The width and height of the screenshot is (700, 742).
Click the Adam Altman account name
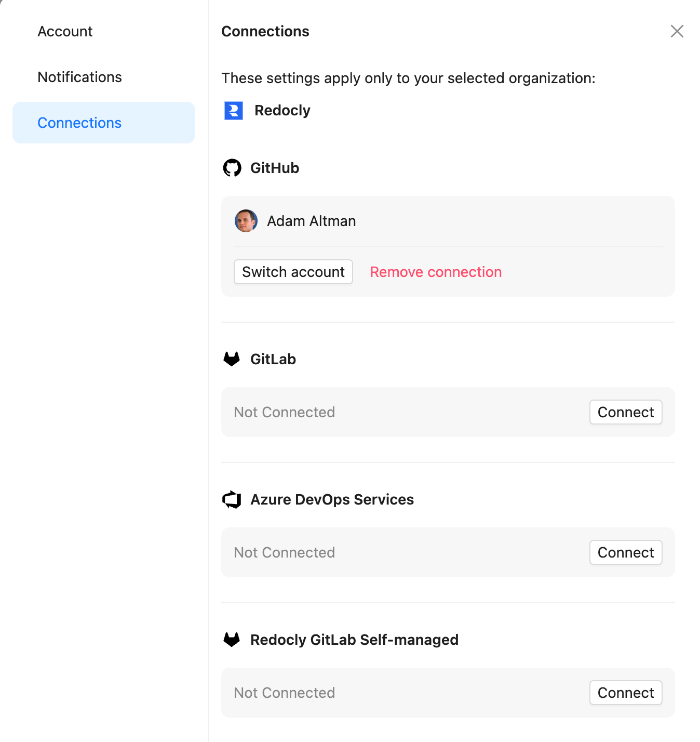click(311, 221)
